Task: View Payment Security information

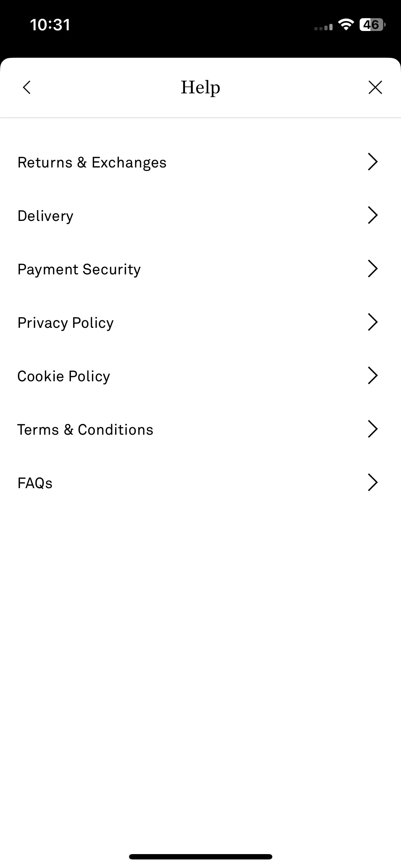Action: coord(200,269)
